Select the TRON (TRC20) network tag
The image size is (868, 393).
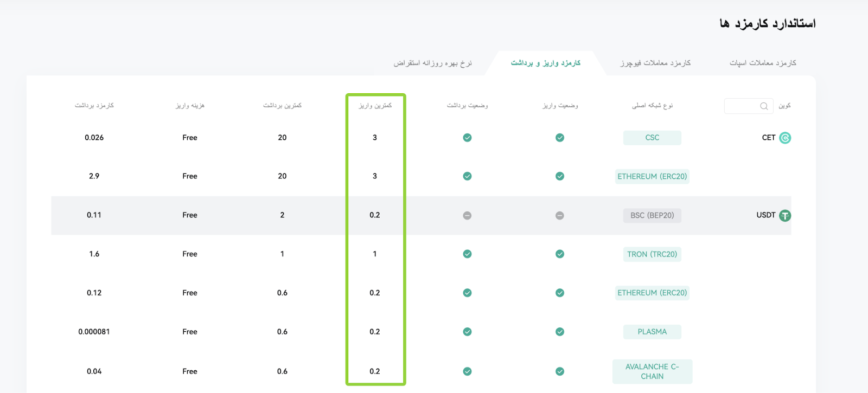click(652, 254)
